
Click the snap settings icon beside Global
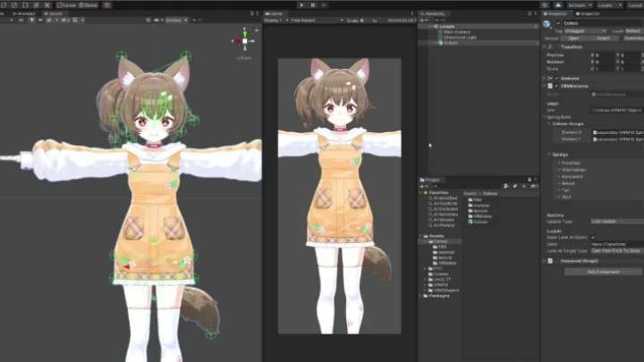click(107, 5)
